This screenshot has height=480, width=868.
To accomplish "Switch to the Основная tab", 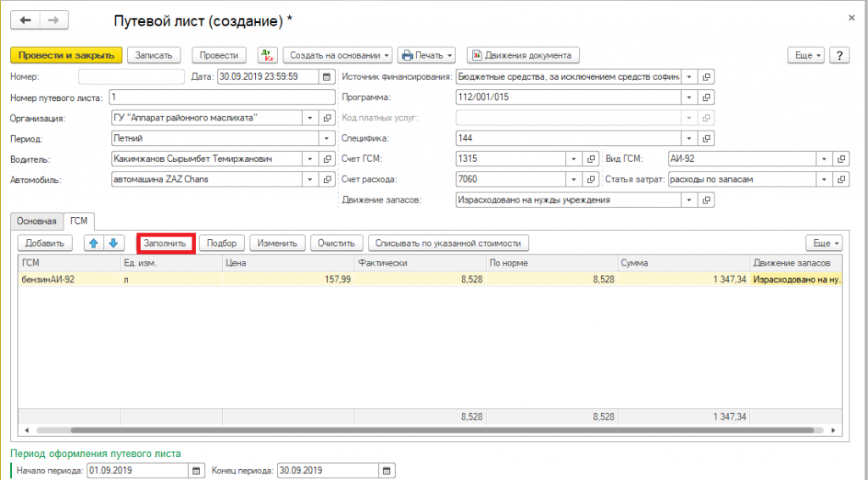I will pyautogui.click(x=36, y=221).
